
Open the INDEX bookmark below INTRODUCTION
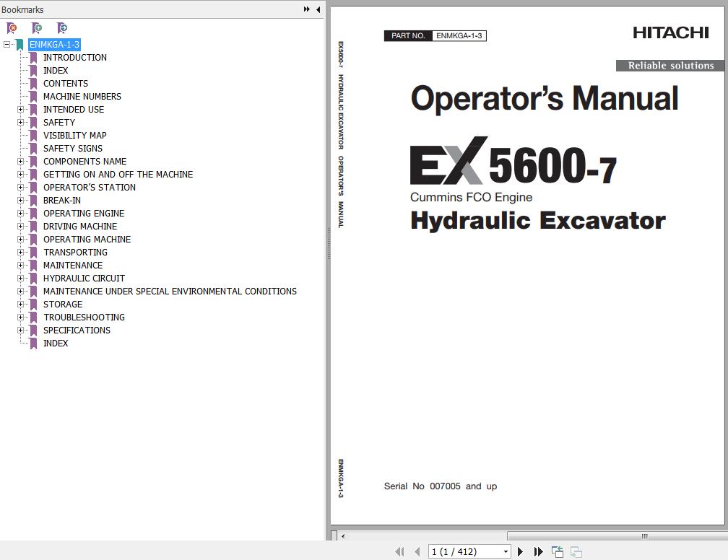[56, 71]
